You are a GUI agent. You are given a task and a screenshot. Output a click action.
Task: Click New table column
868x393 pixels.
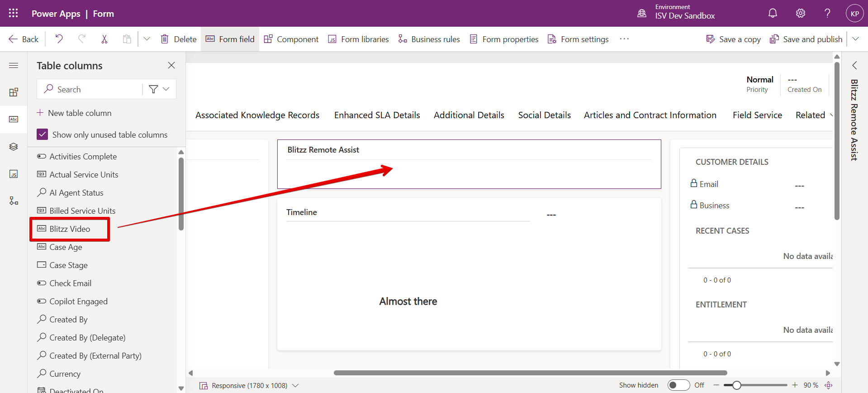74,113
